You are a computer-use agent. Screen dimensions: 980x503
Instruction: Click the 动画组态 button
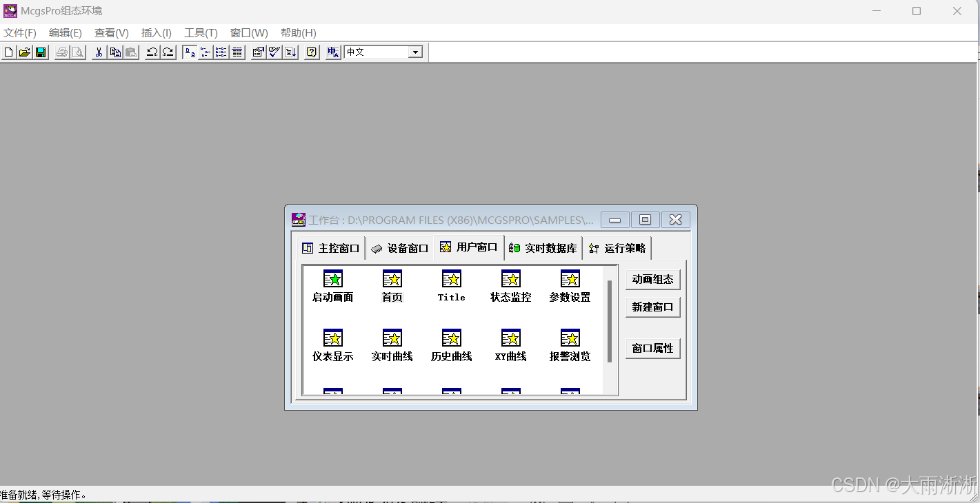(652, 279)
